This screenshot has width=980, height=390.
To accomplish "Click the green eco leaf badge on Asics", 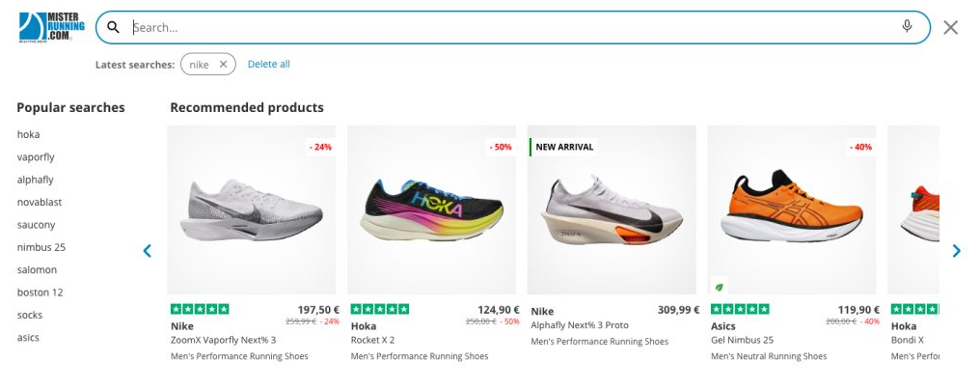I will 720,286.
